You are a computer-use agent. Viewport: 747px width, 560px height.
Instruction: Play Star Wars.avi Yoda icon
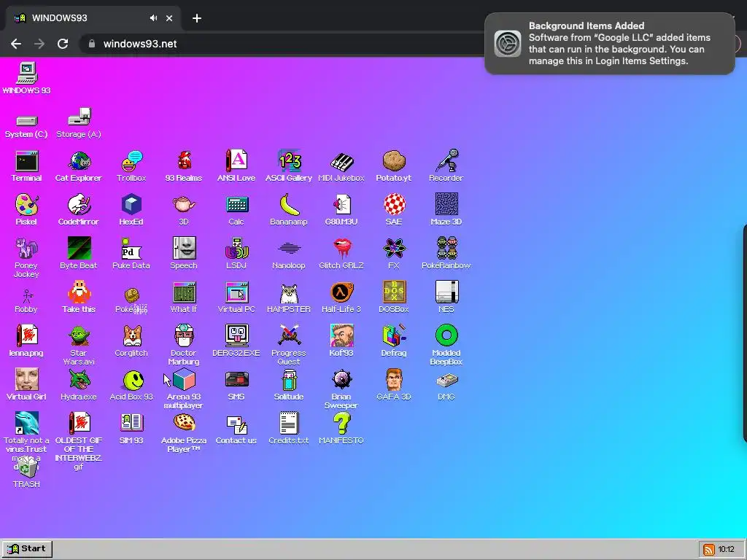pyautogui.click(x=79, y=335)
